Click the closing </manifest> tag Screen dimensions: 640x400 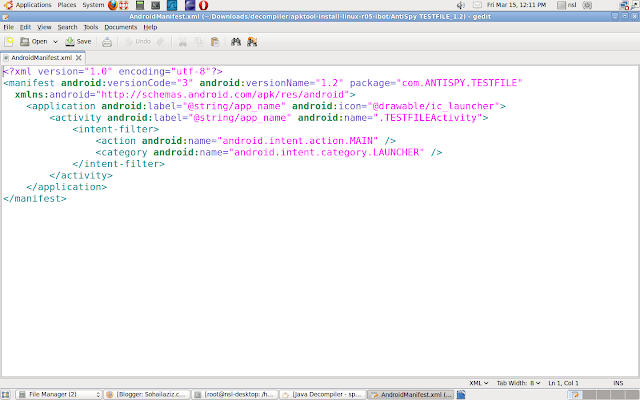tap(35, 198)
